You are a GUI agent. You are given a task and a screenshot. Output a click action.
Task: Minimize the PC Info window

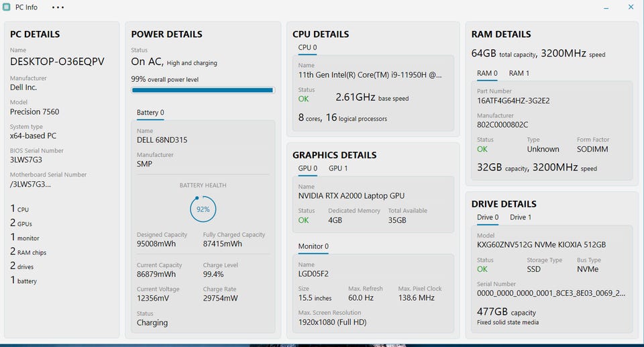[x=606, y=7]
